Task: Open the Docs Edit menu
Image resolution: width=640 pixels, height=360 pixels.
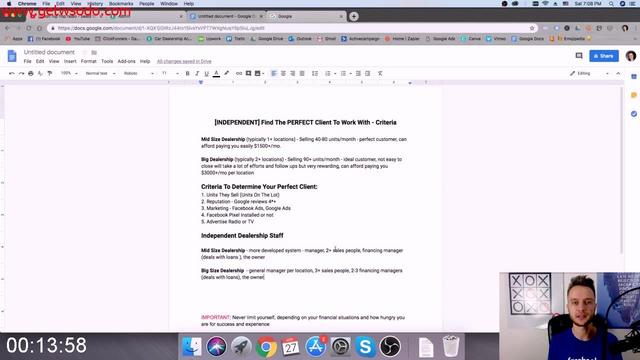Action: point(40,61)
